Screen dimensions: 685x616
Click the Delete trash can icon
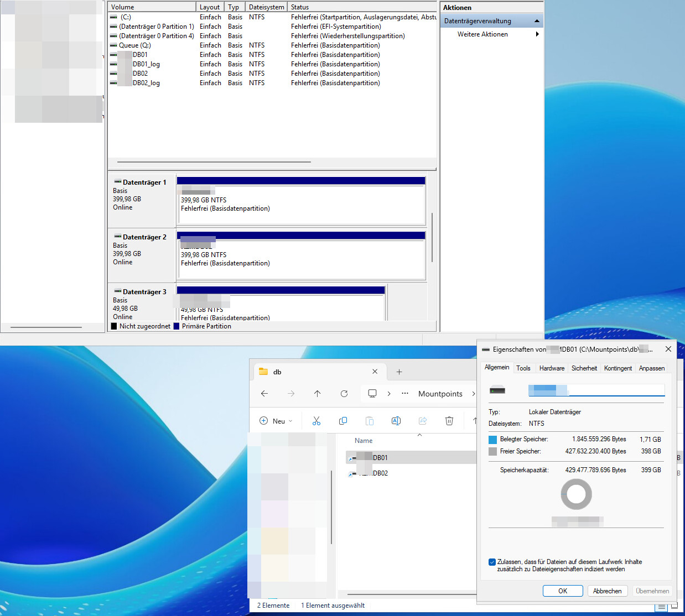click(449, 421)
